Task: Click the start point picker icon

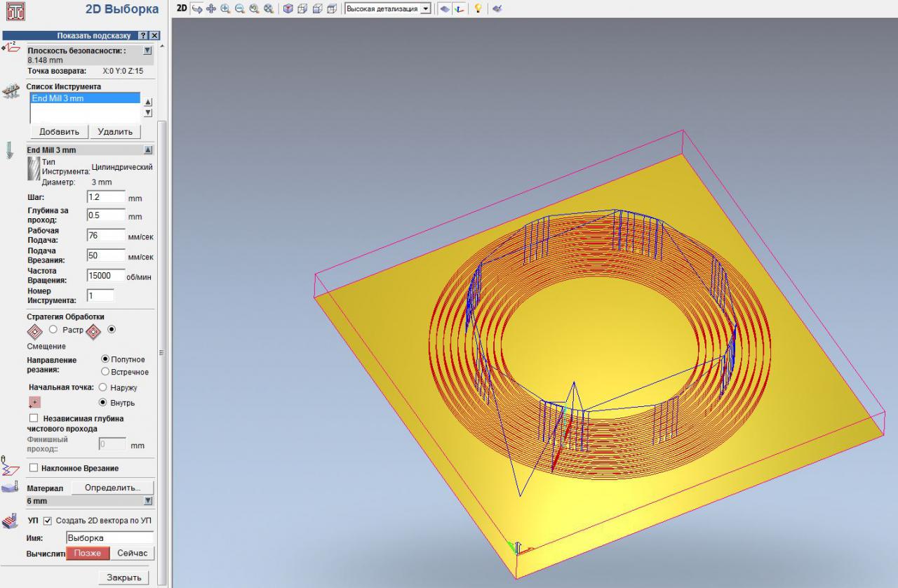Action: 34,402
